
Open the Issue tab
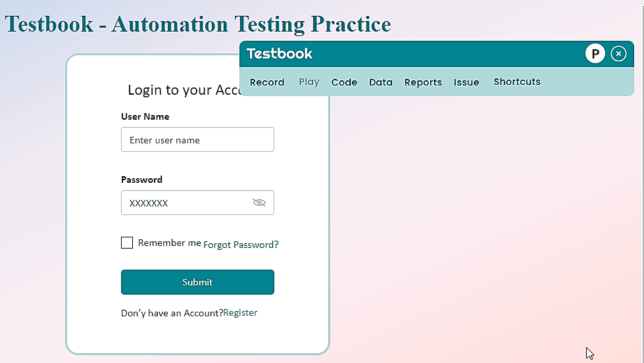click(466, 82)
